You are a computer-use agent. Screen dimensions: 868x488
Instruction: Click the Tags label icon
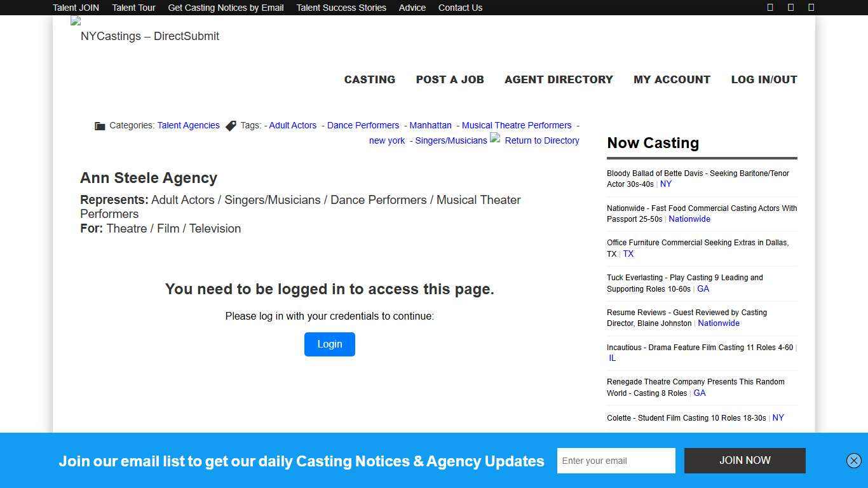coord(231,125)
